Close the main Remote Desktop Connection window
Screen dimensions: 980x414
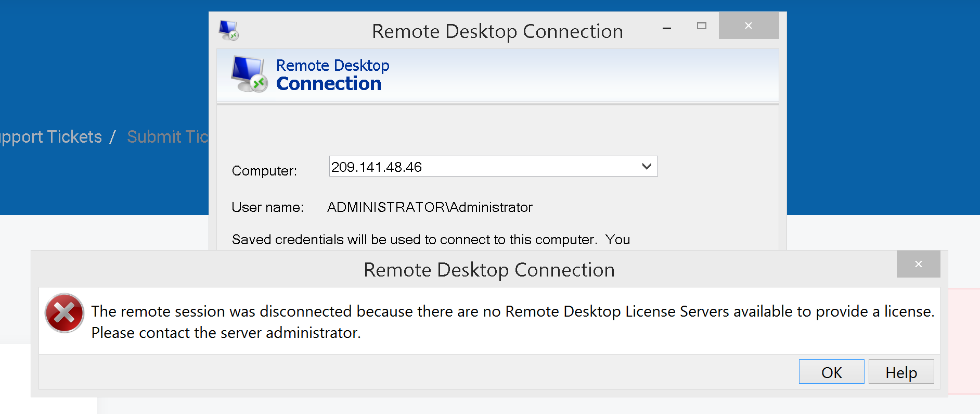click(x=749, y=26)
